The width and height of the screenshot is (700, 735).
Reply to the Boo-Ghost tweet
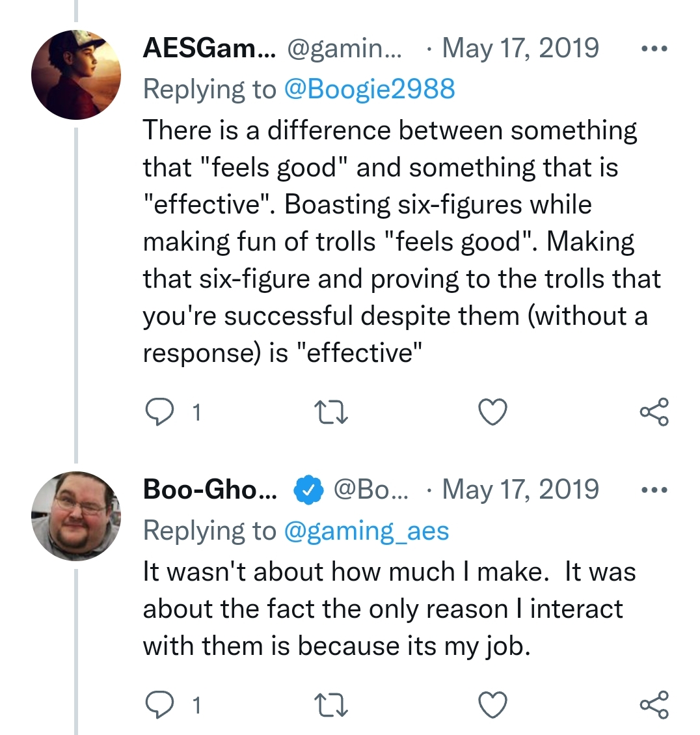[x=159, y=704]
